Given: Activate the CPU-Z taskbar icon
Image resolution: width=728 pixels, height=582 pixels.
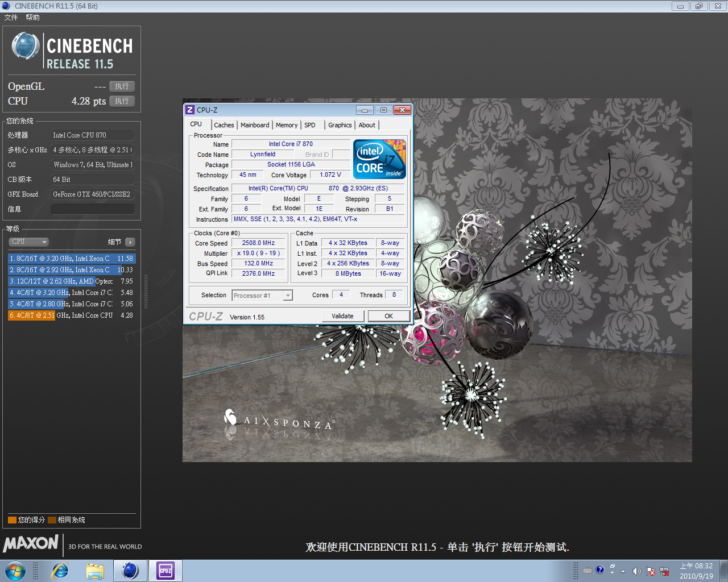Looking at the screenshot, I should (x=166, y=571).
